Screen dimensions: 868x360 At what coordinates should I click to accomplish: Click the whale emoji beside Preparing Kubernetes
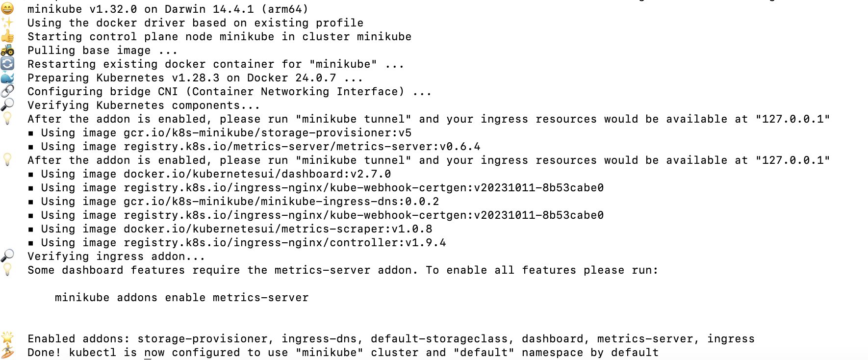[7, 77]
